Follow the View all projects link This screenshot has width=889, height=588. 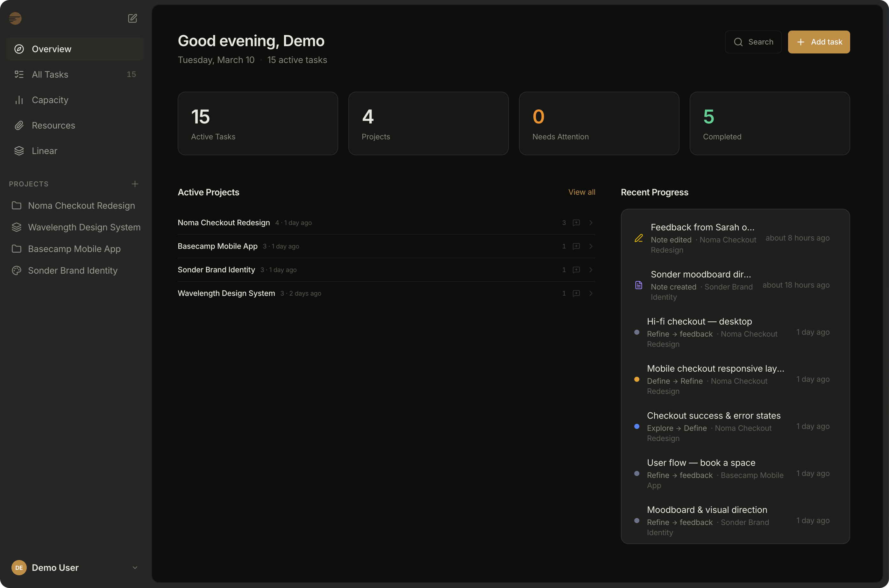click(x=582, y=192)
